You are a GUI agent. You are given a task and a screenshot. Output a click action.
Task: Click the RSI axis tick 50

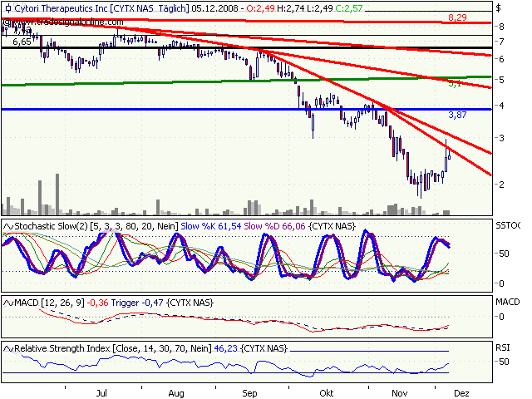click(x=504, y=362)
